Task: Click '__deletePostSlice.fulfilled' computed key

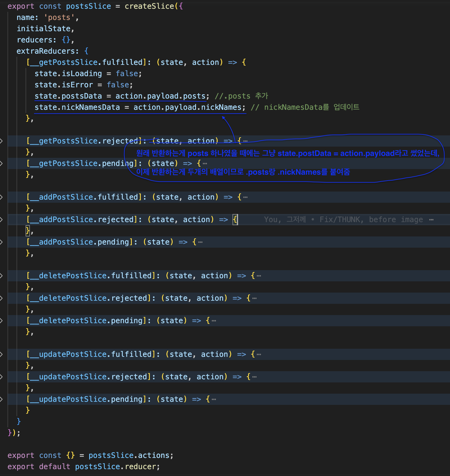Action: click(x=91, y=276)
